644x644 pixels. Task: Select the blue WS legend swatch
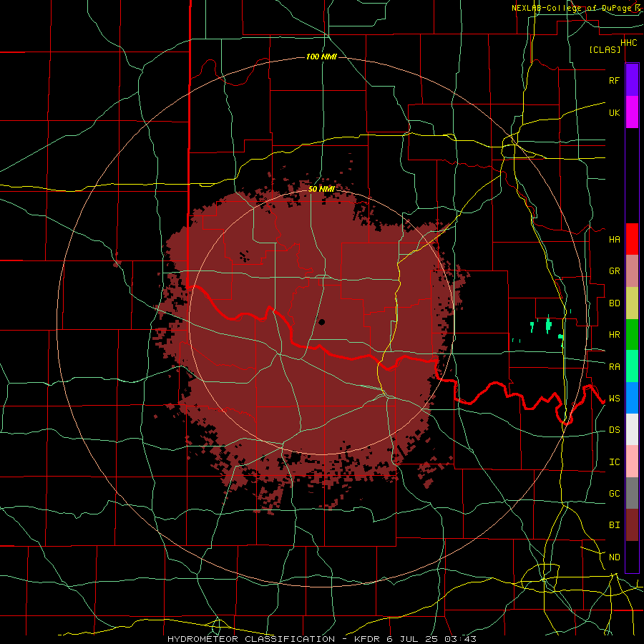click(x=632, y=398)
